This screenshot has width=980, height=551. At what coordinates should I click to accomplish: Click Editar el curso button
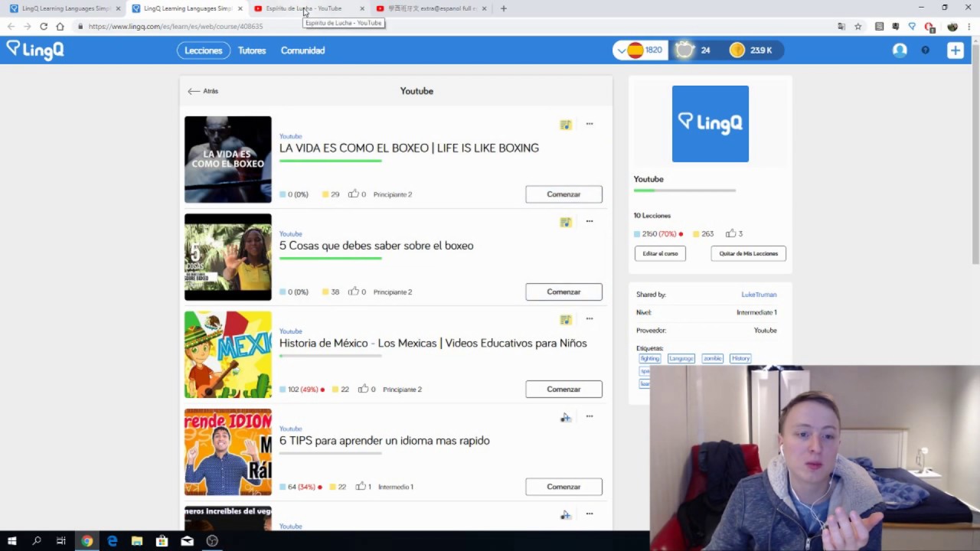(x=660, y=253)
